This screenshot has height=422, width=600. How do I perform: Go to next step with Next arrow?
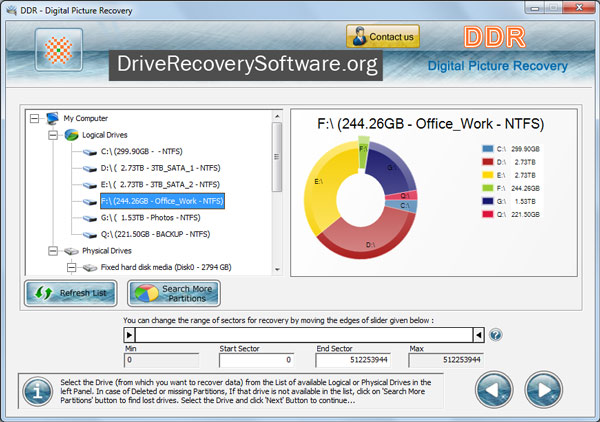click(x=544, y=390)
